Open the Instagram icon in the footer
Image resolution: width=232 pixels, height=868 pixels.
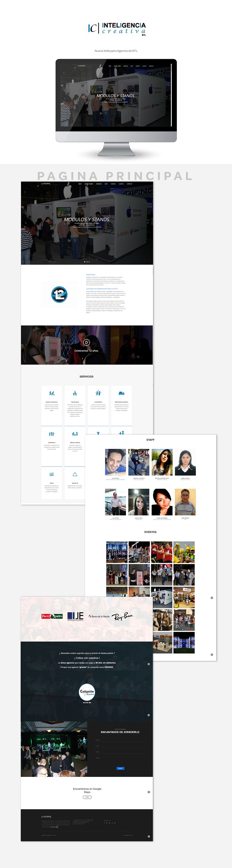click(x=113, y=823)
